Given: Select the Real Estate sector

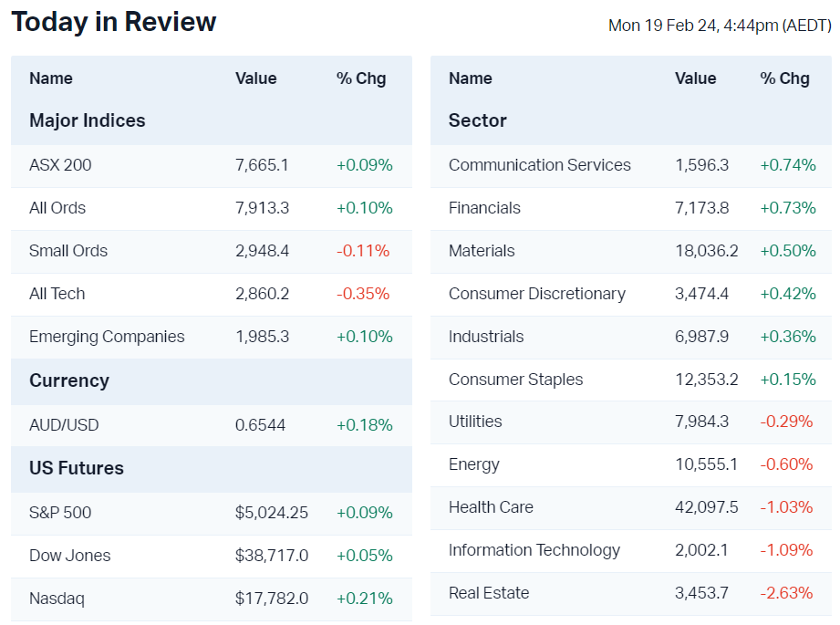Looking at the screenshot, I should 489,593.
